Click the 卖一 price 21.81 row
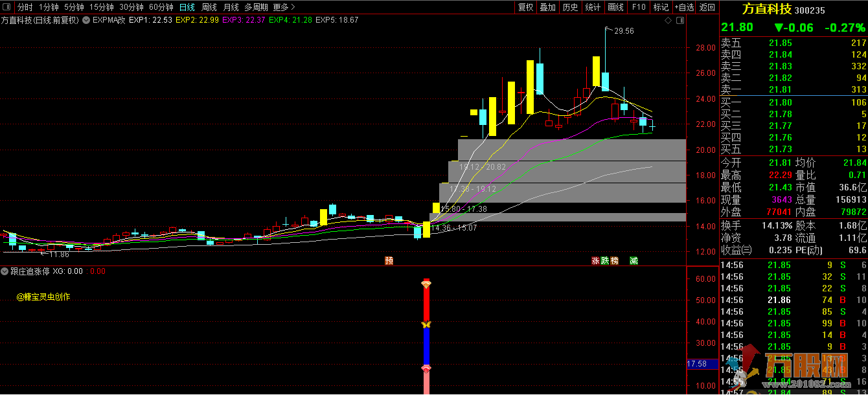Viewport: 868px width, 395px height. tap(794, 89)
